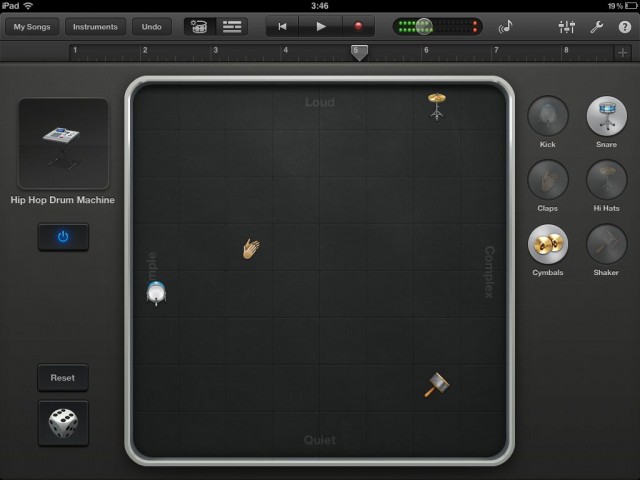
Task: Select the Snare drum icon
Action: 606,118
